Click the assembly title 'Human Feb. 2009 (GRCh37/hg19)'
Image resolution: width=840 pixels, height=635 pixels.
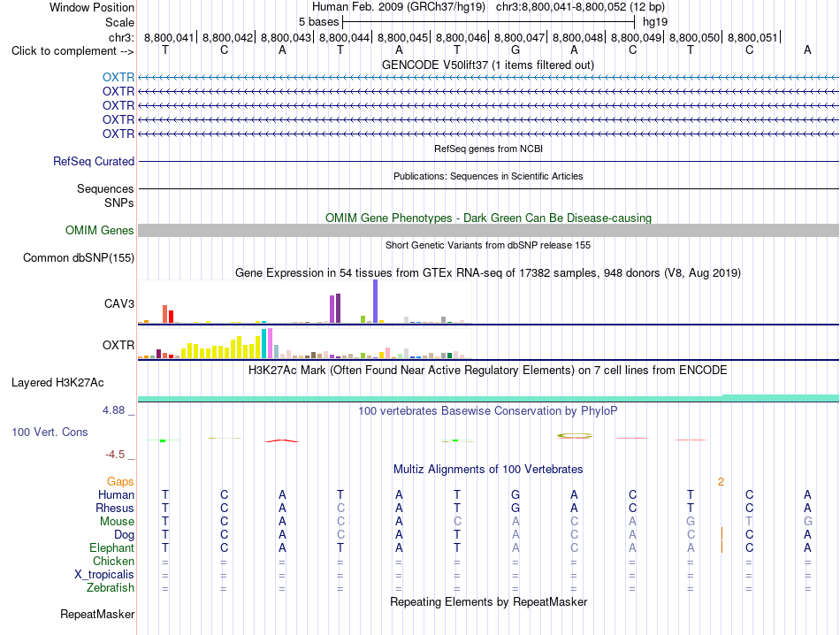(399, 7)
